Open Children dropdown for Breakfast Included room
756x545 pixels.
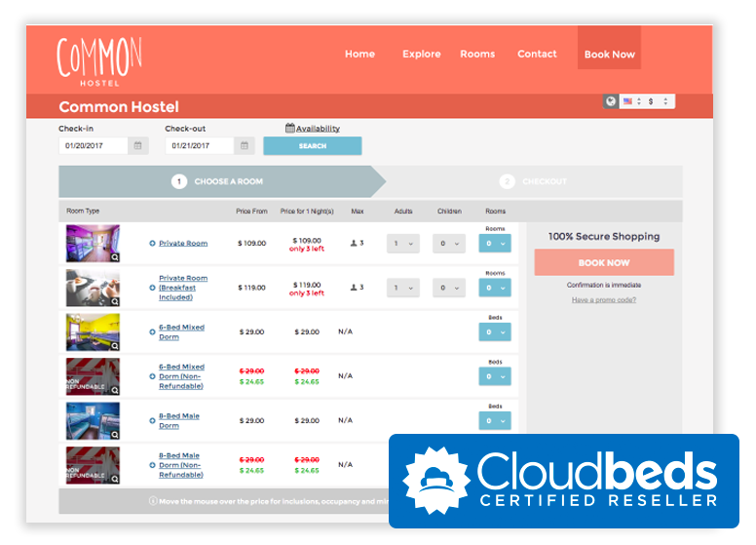click(449, 288)
